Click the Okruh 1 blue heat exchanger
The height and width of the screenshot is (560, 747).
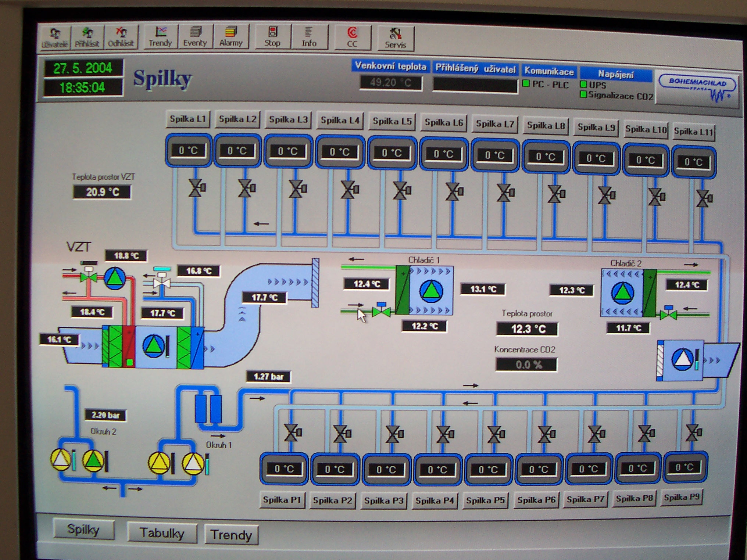click(x=208, y=409)
